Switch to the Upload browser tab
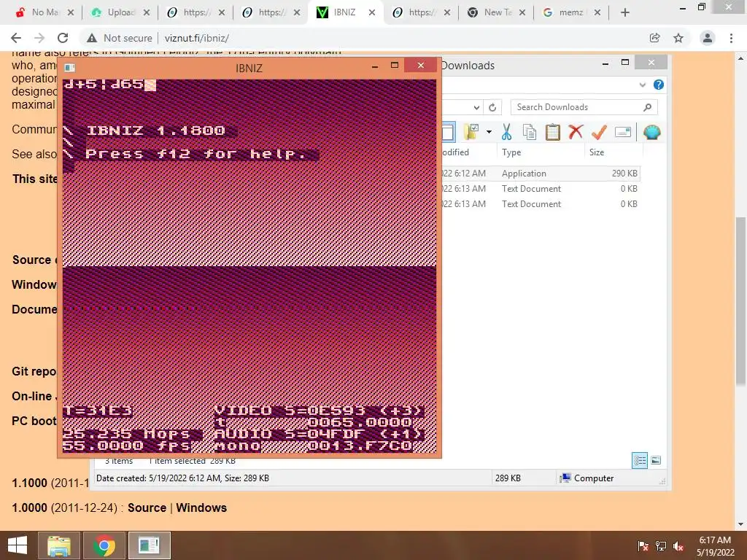The image size is (747, 560). point(121,12)
